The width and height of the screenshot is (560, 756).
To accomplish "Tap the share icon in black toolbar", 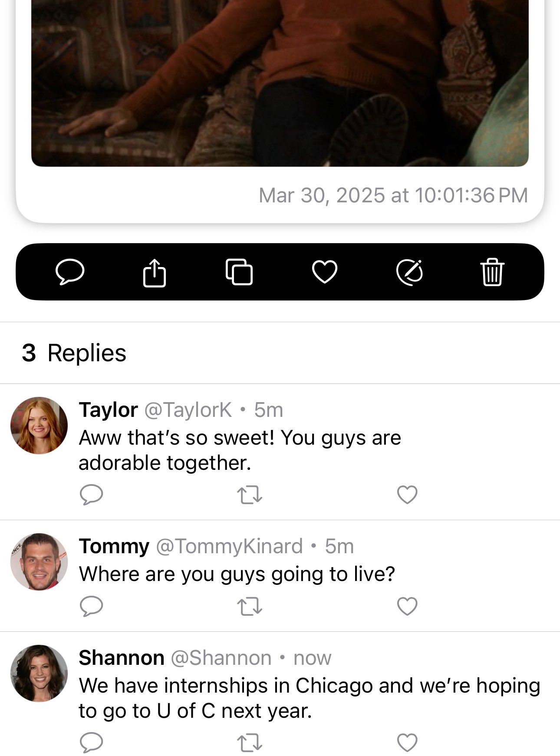I will [x=155, y=272].
